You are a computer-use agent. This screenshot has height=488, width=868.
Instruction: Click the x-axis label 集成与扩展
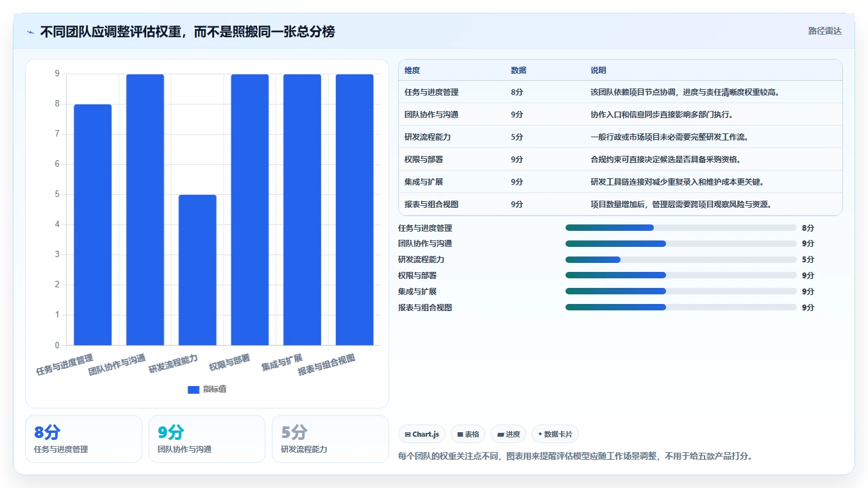coord(282,362)
